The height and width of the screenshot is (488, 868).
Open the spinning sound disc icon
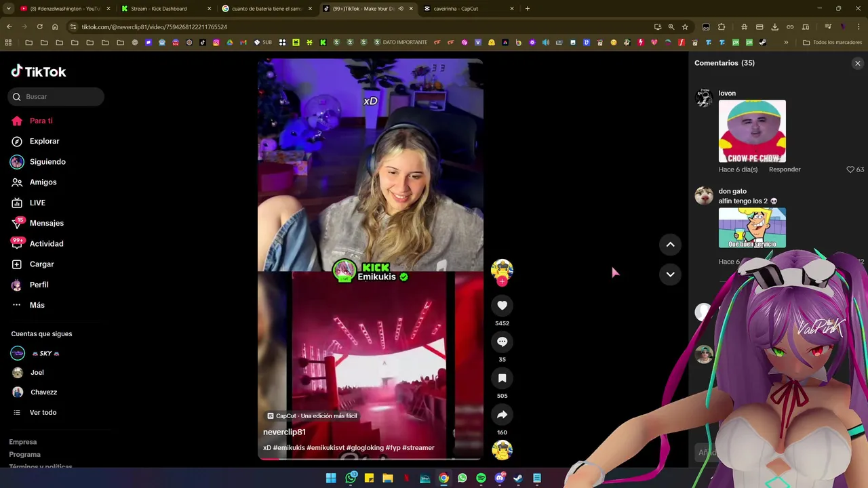[x=502, y=450]
